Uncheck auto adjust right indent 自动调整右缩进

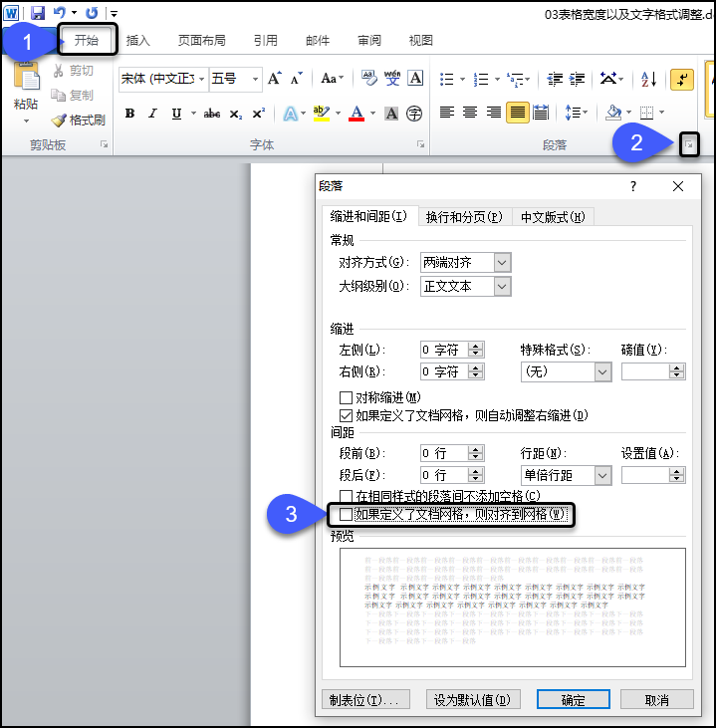click(346, 415)
